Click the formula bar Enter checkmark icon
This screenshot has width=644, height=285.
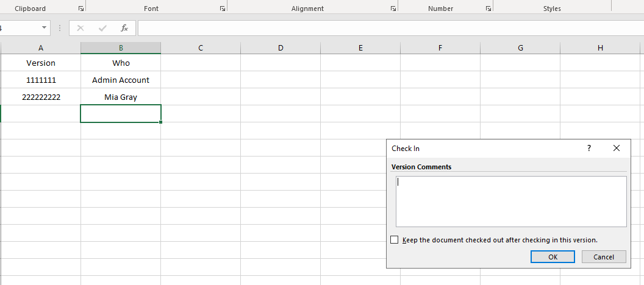point(102,28)
